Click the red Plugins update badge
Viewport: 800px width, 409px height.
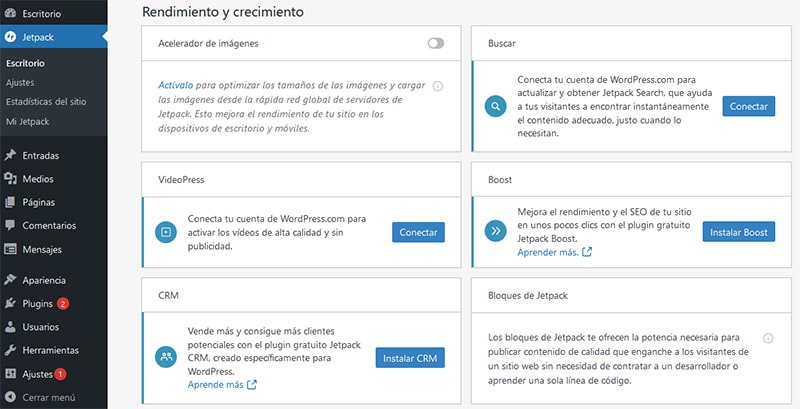(x=63, y=304)
